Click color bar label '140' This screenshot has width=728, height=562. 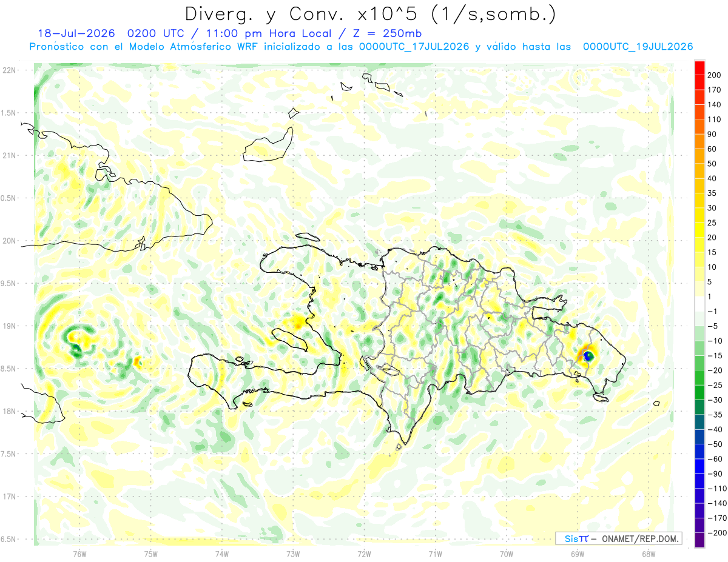715,105
